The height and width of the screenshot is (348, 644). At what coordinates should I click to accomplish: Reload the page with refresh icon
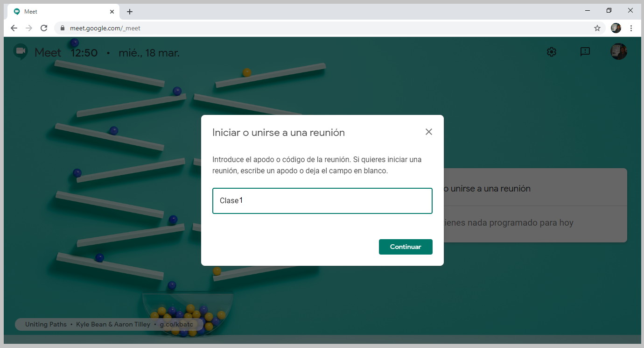(x=44, y=28)
